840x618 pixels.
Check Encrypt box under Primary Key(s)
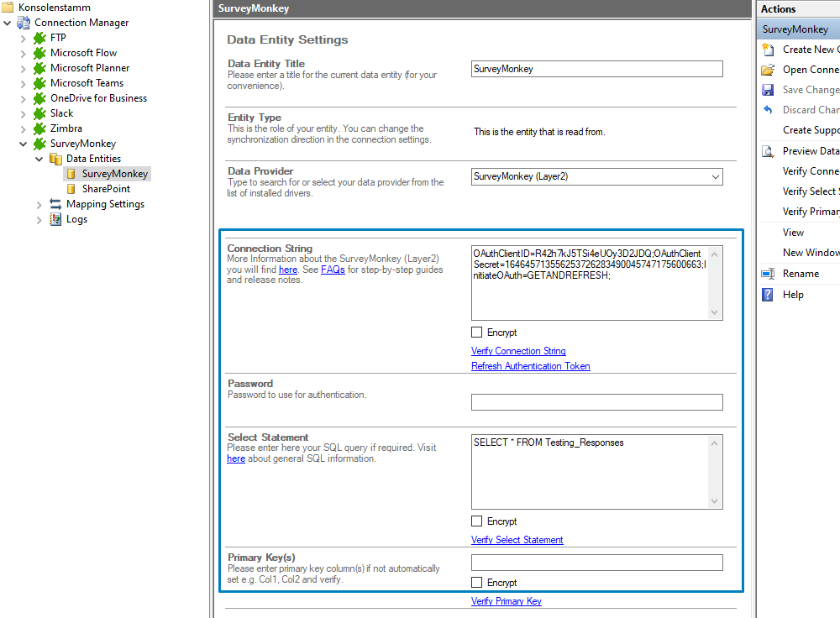[477, 583]
